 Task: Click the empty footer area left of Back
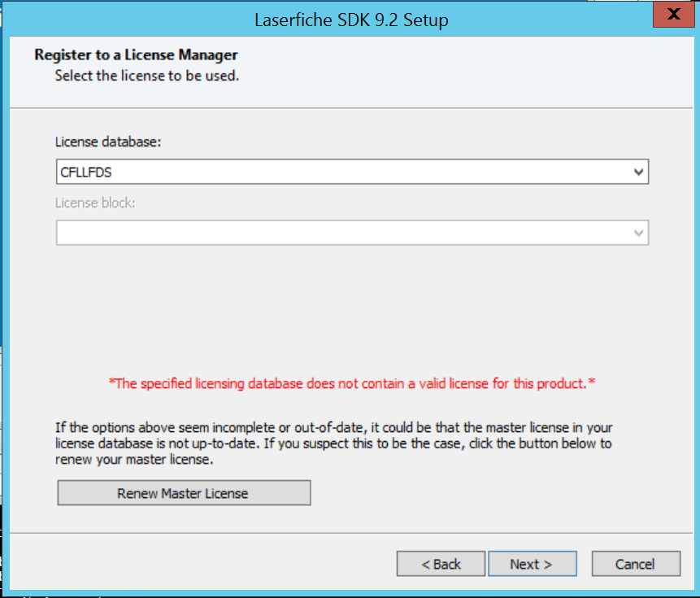coord(203,564)
